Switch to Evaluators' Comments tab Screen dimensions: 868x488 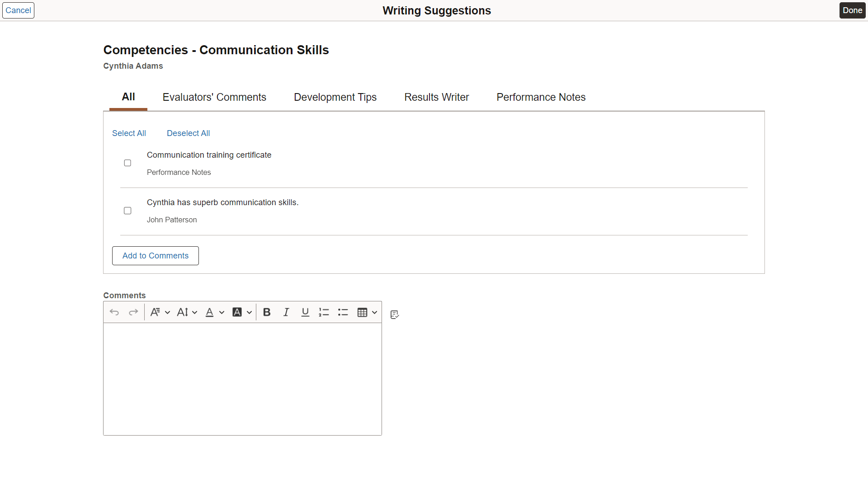click(214, 97)
